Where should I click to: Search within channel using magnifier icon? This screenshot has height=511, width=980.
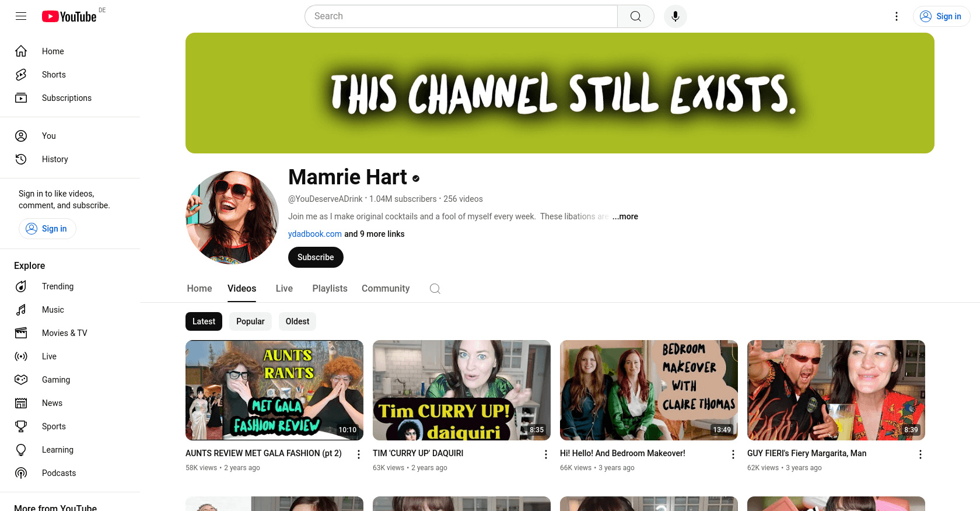pos(435,289)
